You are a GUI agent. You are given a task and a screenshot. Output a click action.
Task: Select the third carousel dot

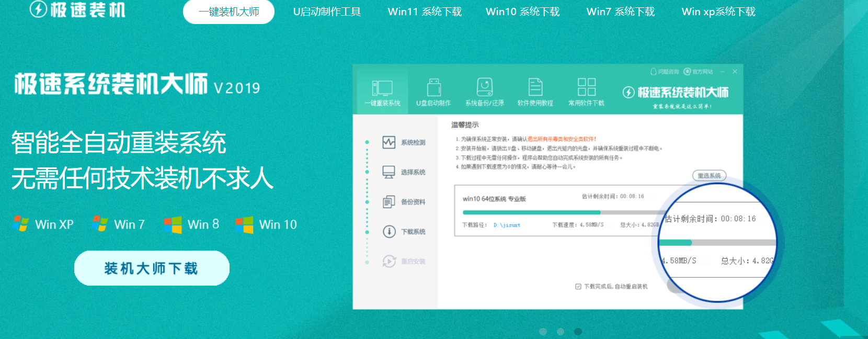click(x=578, y=332)
